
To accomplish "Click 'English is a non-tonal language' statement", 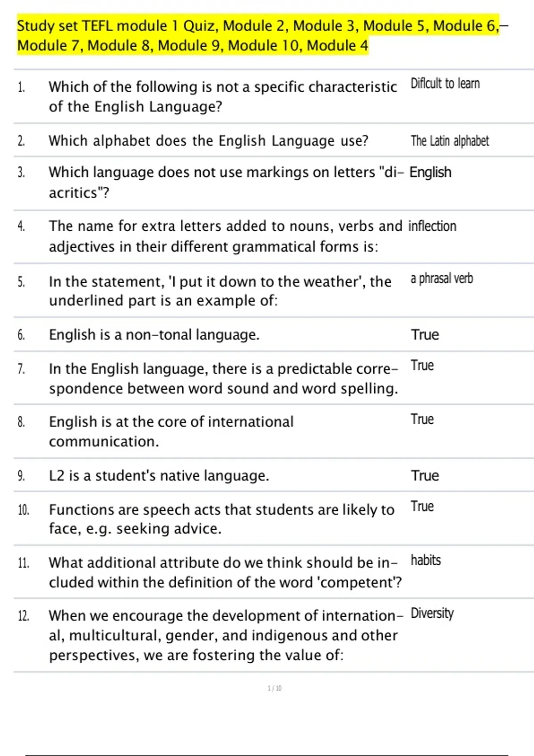I will point(154,334).
